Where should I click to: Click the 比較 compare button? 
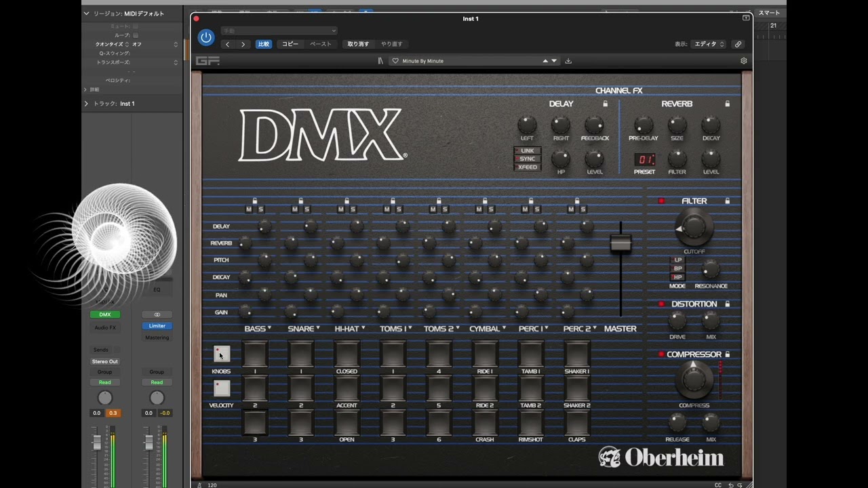pyautogui.click(x=263, y=44)
